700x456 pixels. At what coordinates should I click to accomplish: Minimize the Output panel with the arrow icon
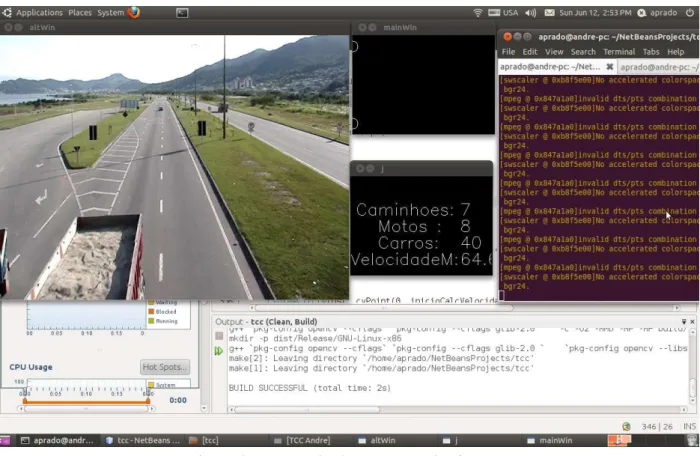[683, 322]
